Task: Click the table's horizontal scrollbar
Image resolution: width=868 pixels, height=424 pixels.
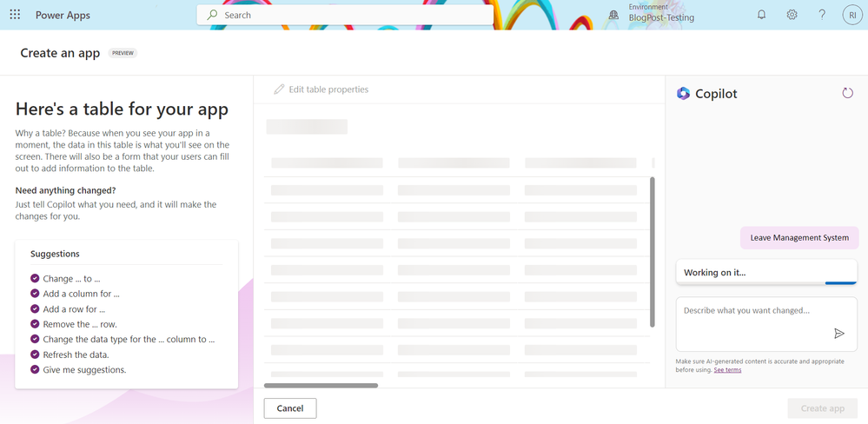Action: (321, 385)
